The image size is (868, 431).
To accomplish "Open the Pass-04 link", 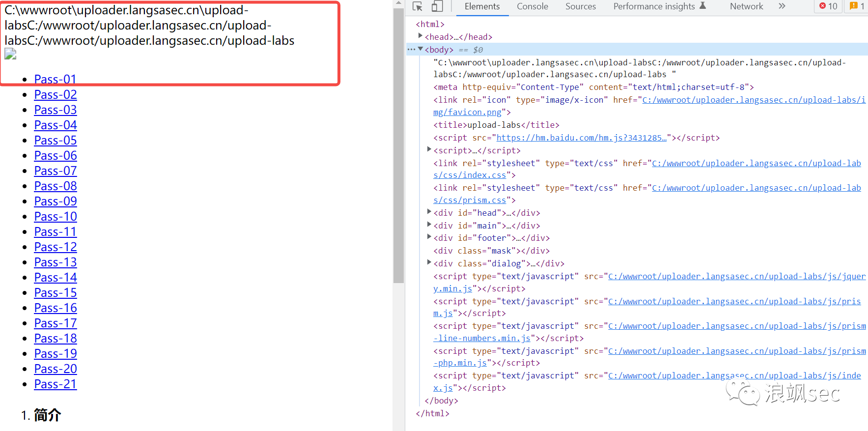I will (56, 125).
